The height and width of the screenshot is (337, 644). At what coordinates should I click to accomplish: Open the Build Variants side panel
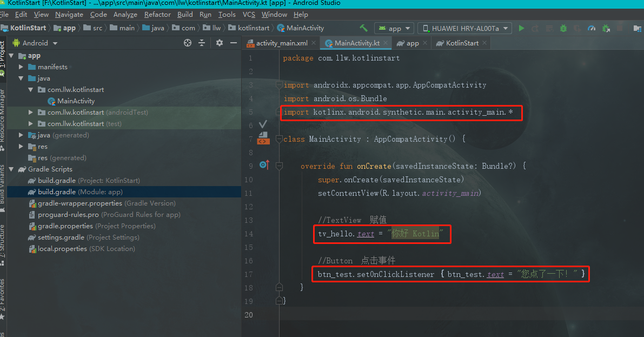[x=3, y=188]
